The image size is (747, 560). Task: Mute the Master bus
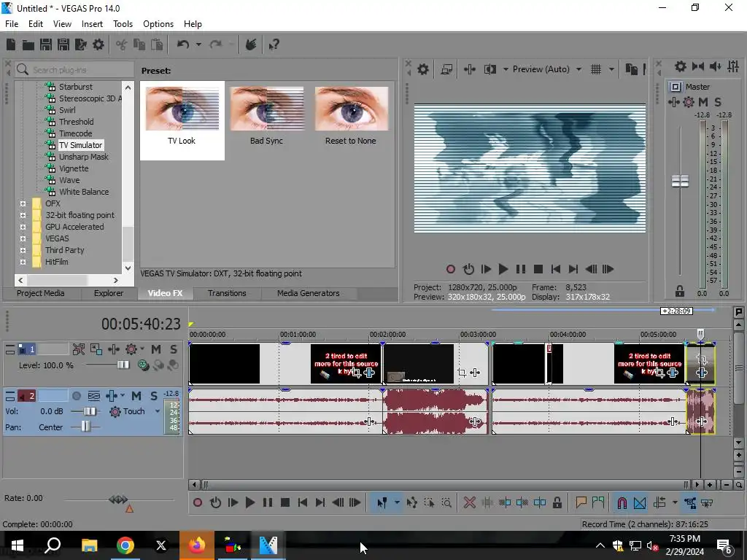pyautogui.click(x=703, y=102)
